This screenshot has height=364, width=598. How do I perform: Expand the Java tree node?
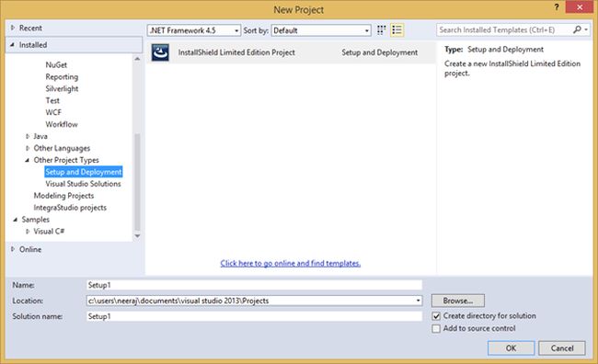[x=28, y=136]
